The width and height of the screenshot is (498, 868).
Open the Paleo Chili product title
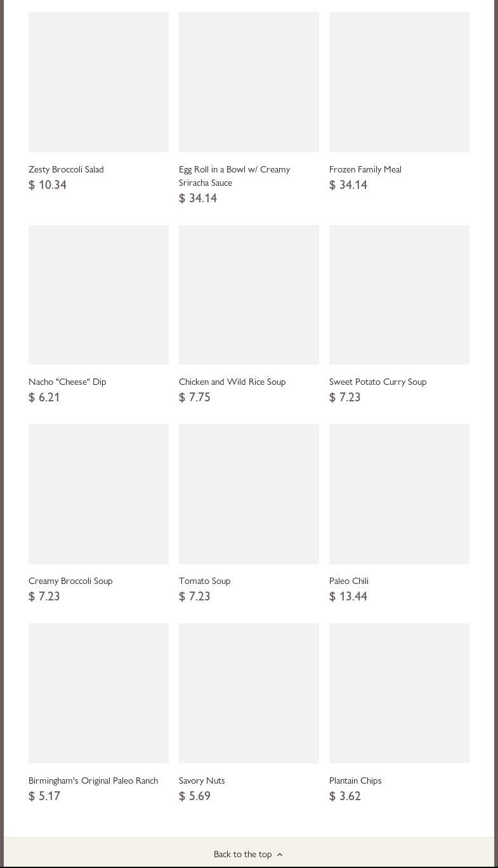pyautogui.click(x=348, y=581)
